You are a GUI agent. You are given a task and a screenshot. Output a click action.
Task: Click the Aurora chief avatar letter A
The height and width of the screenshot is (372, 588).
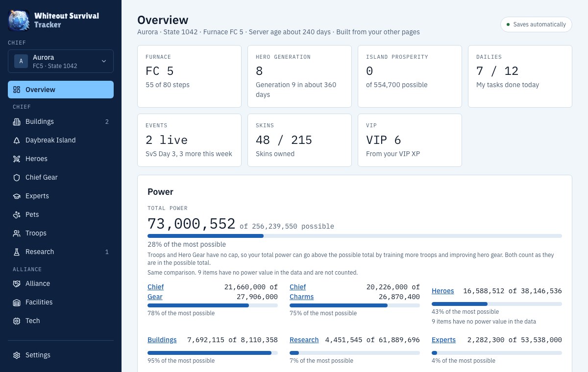pyautogui.click(x=21, y=61)
